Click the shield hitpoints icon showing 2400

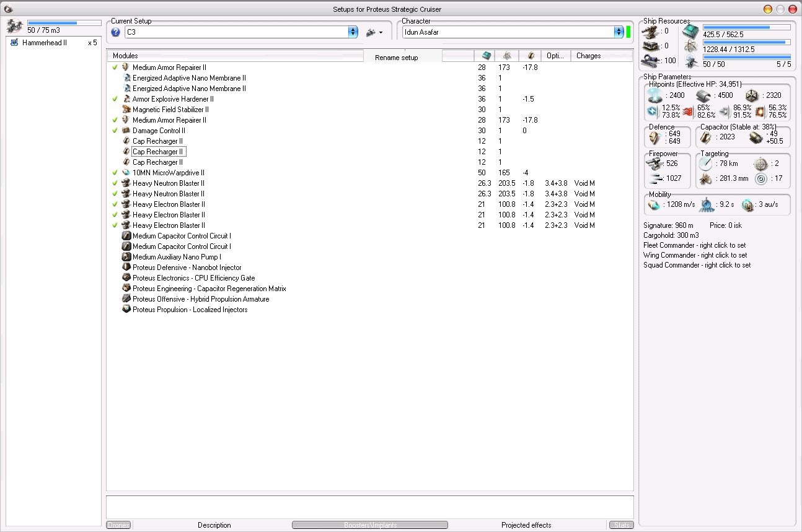click(655, 95)
